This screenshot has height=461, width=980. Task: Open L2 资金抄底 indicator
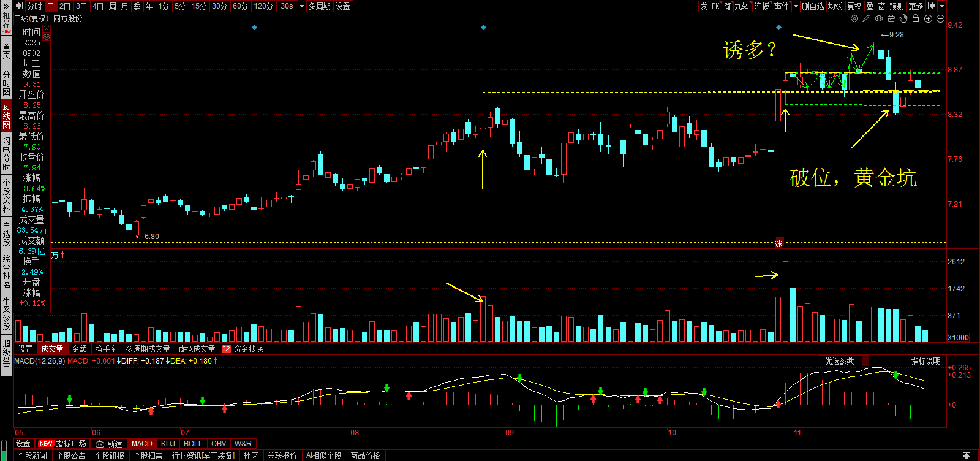click(243, 349)
